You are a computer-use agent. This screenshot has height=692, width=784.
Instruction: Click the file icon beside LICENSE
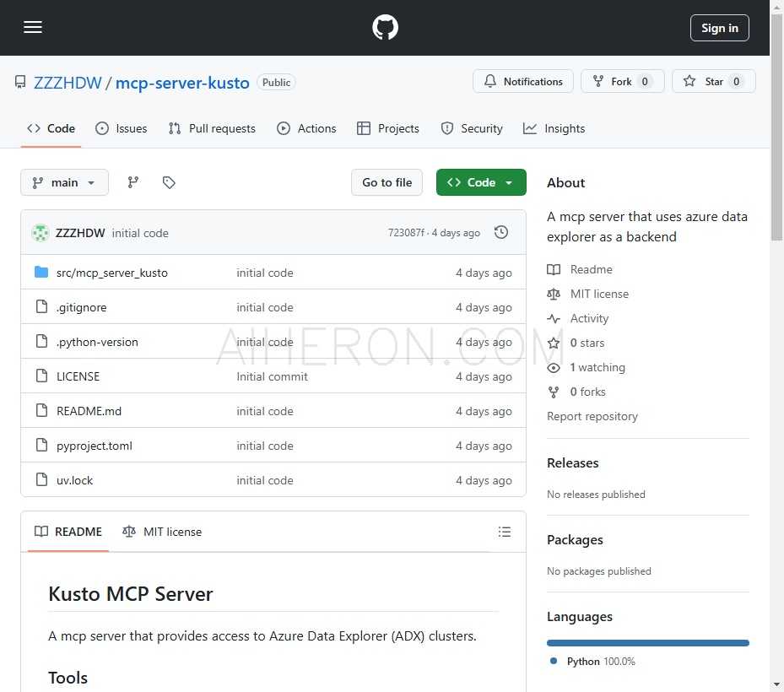42,376
